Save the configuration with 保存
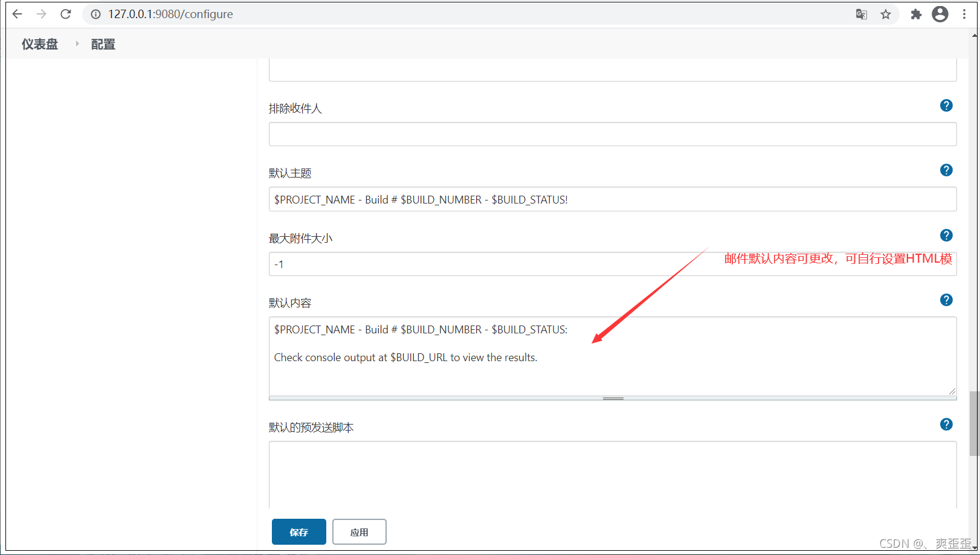This screenshot has width=980, height=555. [x=299, y=532]
